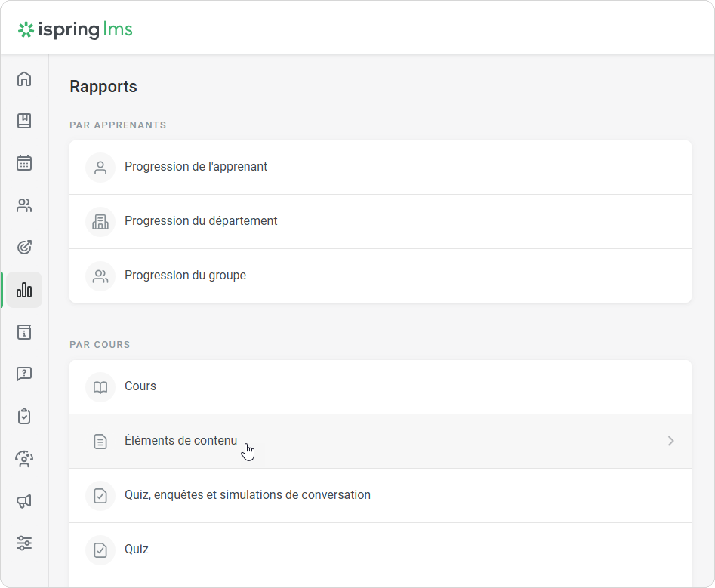This screenshot has width=715, height=588.
Task: Open the supervisor person sidebar icon
Action: [24, 459]
